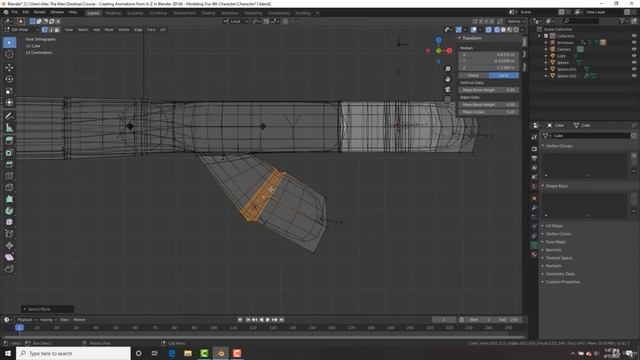Viewport: 640px width, 360px height.
Task: Switch to the Modeling workspace tab
Action: (x=113, y=13)
